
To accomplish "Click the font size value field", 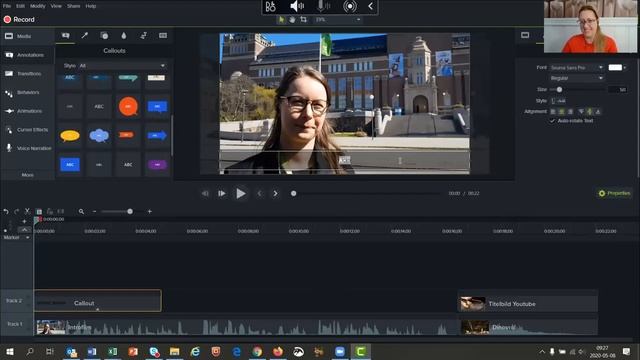I will point(617,89).
